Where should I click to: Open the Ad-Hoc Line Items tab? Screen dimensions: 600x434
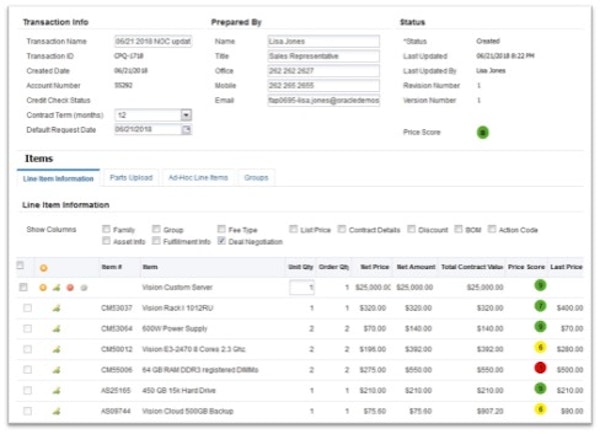point(198,178)
